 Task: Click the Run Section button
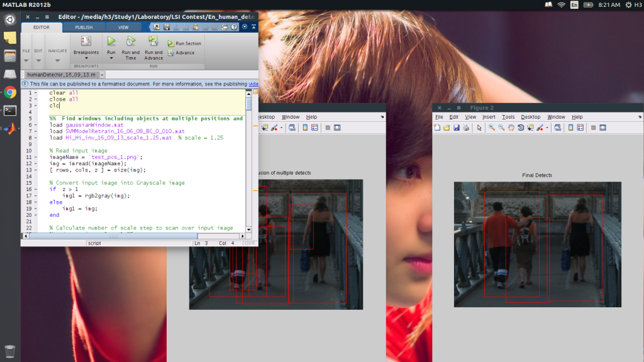click(184, 43)
